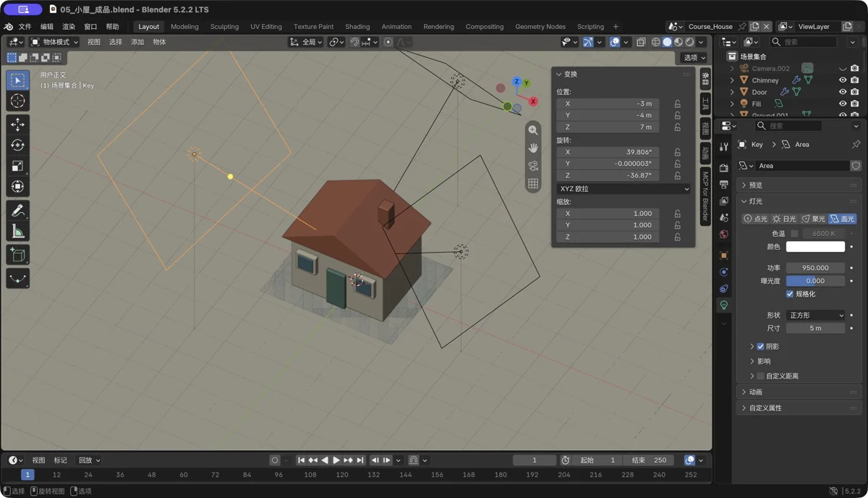
Task: Expand the 预览 panel
Action: [x=799, y=185]
